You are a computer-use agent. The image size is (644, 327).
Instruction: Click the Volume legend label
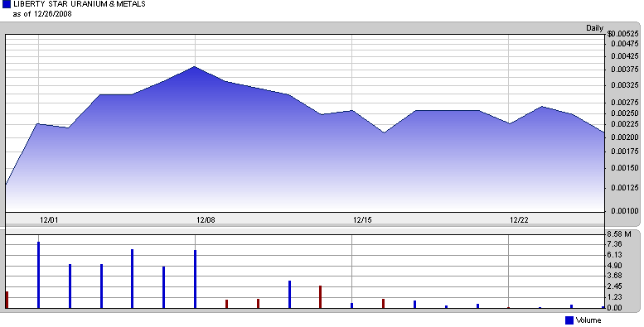(588, 320)
